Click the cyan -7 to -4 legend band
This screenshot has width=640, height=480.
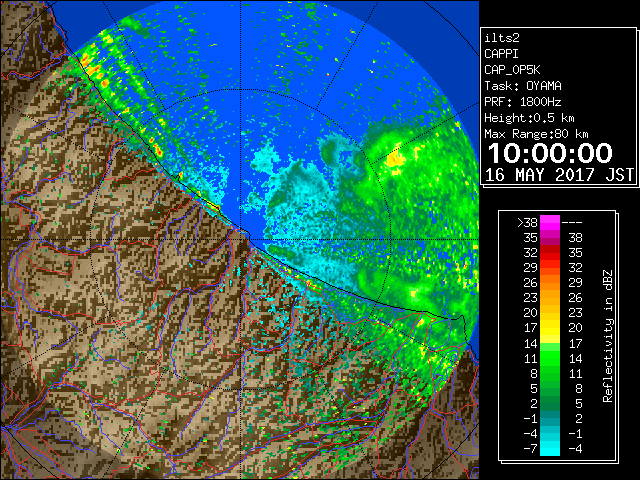(550, 448)
